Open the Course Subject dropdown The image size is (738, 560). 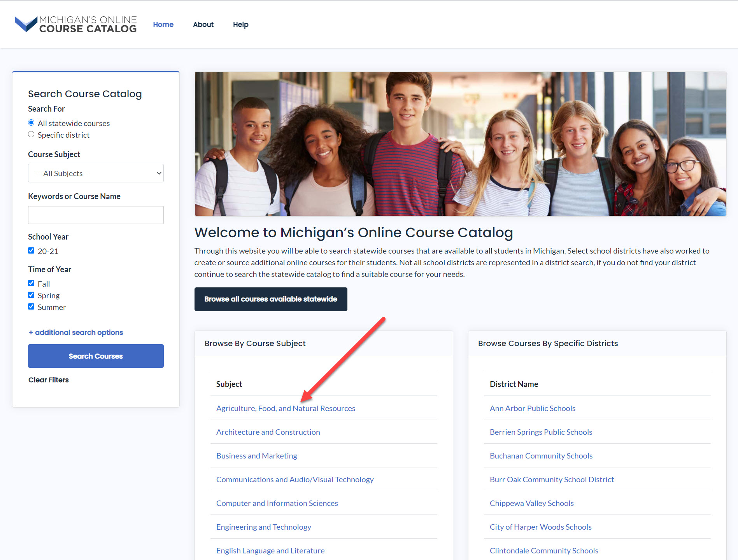[x=96, y=173]
